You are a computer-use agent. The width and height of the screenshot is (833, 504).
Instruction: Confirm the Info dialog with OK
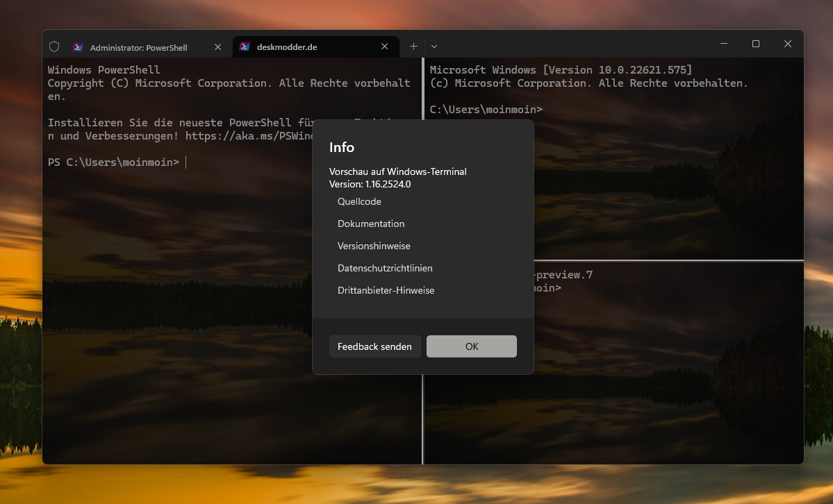coord(472,347)
